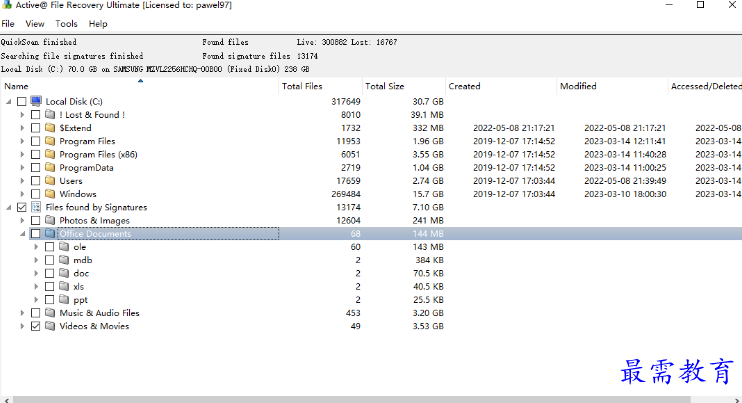Screen dimensions: 742x403
Task: Collapse the Local Disk (C:) tree node
Action: (9, 102)
